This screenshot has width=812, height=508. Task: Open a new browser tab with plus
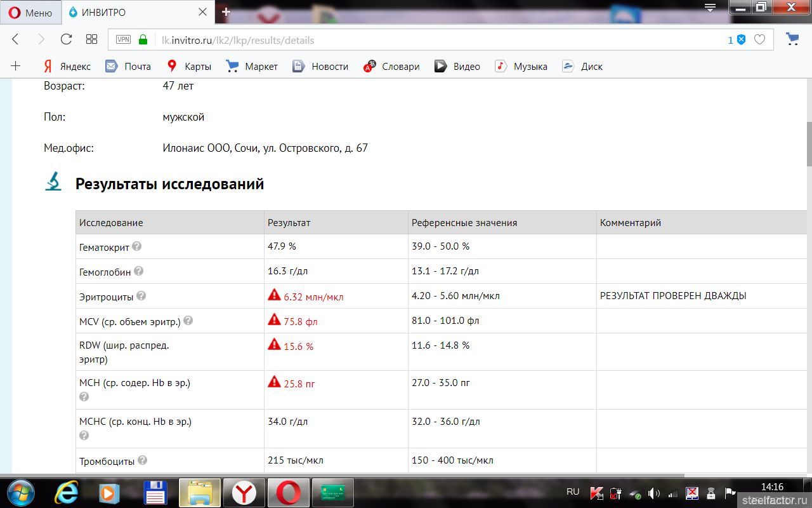(x=226, y=12)
